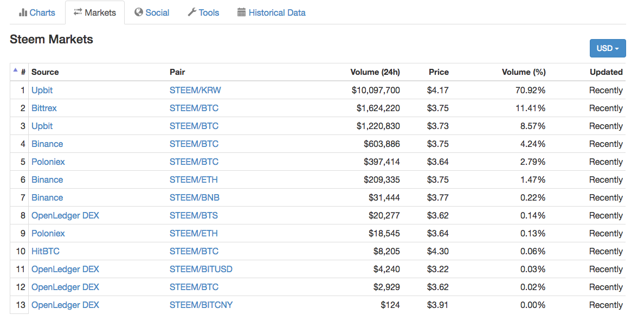This screenshot has height=321, width=644.
Task: Click STEEM/ETH pair in Binance row 6
Action: pyautogui.click(x=194, y=179)
